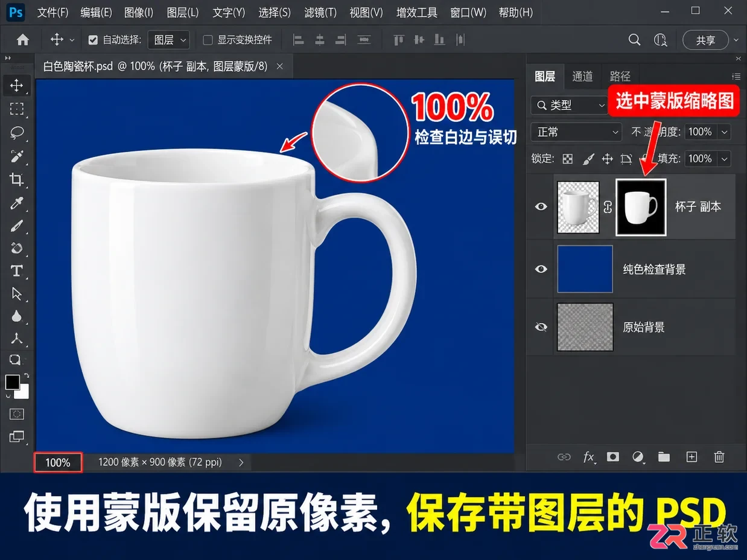The image size is (747, 560).
Task: Open the Move tool preset picker arrow
Action: [72, 40]
